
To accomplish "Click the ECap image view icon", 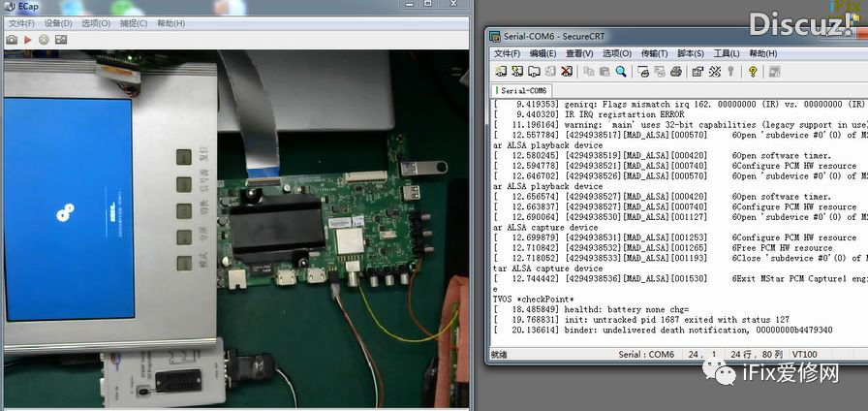I will (x=60, y=40).
